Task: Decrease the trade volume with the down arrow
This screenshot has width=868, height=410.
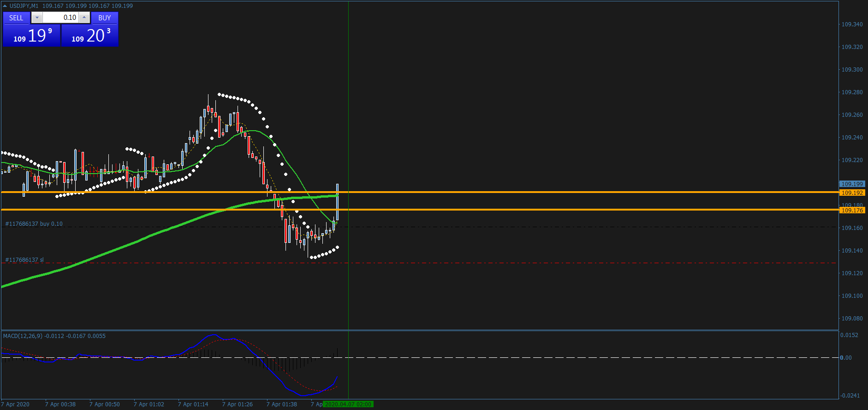Action: point(37,18)
